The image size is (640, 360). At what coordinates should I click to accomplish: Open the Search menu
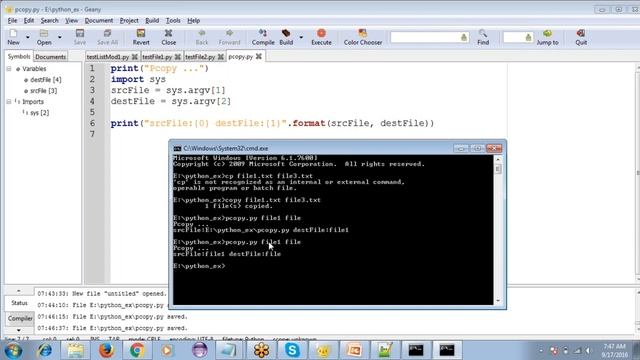tap(49, 20)
